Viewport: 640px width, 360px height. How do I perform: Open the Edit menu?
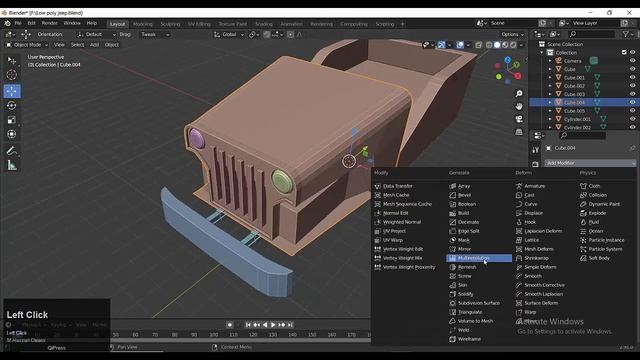(x=31, y=23)
